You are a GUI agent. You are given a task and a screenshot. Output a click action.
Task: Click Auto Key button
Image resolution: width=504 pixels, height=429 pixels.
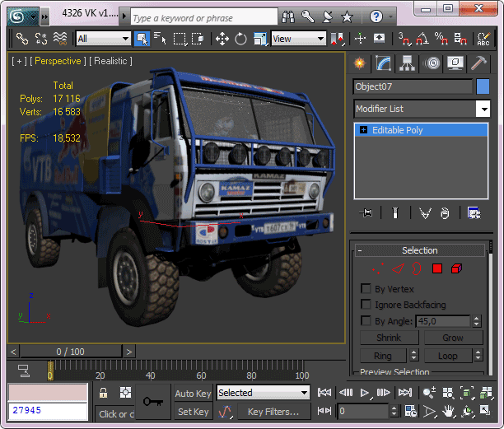[x=194, y=394]
